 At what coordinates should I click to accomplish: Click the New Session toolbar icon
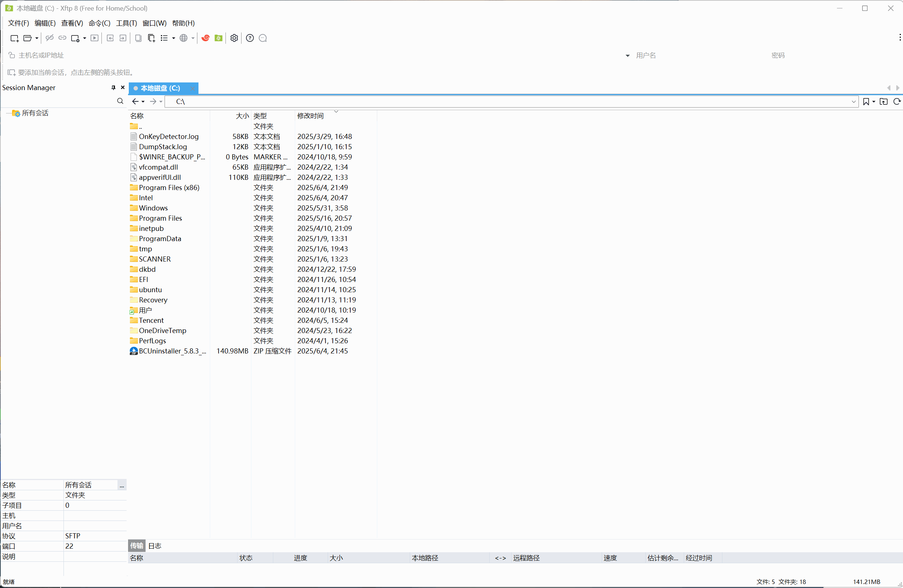click(15, 38)
